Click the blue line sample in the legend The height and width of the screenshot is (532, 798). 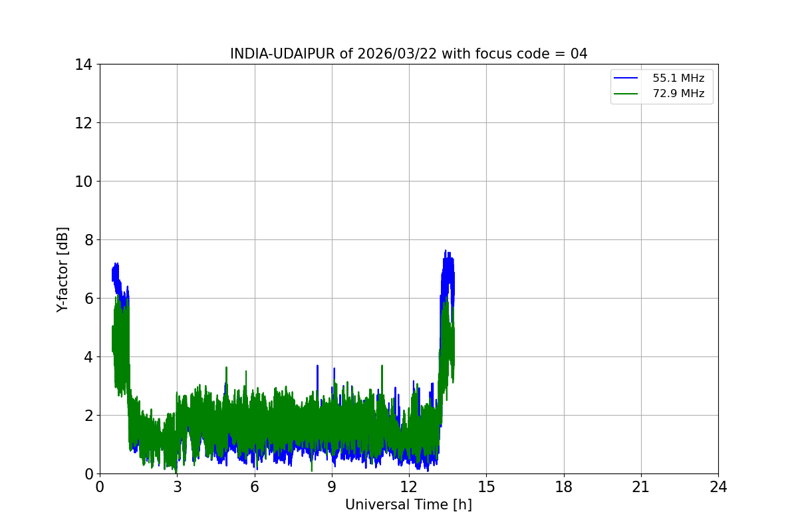point(626,78)
